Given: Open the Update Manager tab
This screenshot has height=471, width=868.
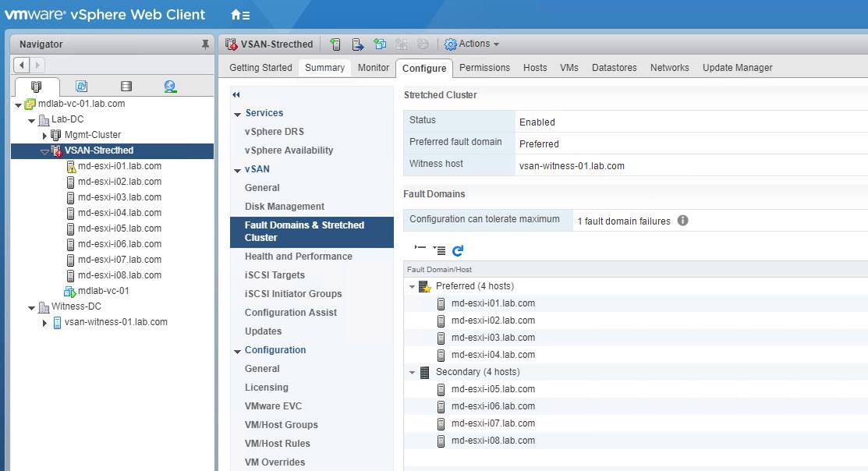Looking at the screenshot, I should coord(737,68).
